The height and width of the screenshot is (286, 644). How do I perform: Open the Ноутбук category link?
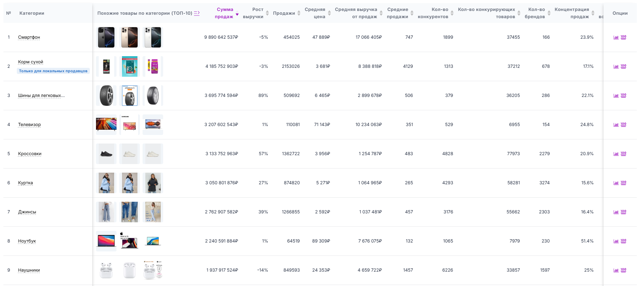tap(27, 241)
